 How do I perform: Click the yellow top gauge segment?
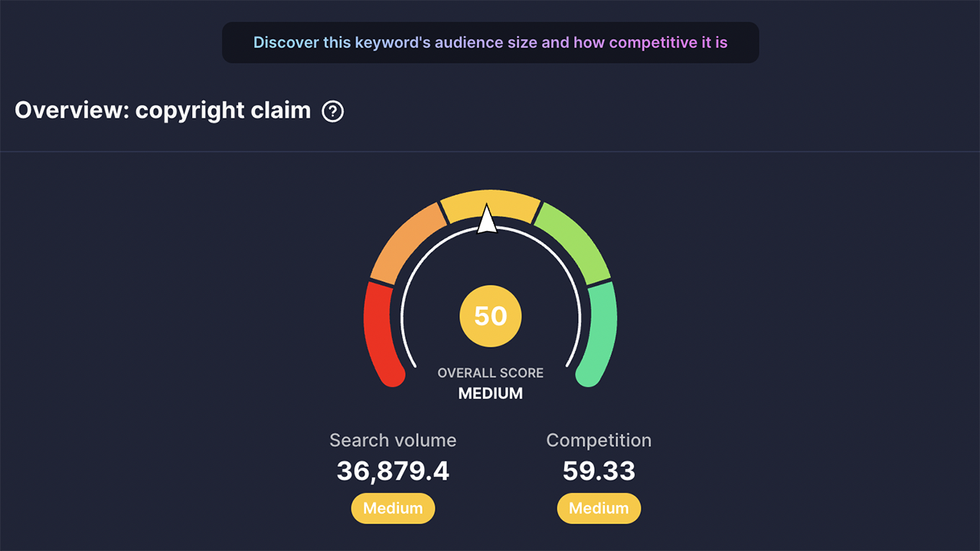(x=490, y=204)
